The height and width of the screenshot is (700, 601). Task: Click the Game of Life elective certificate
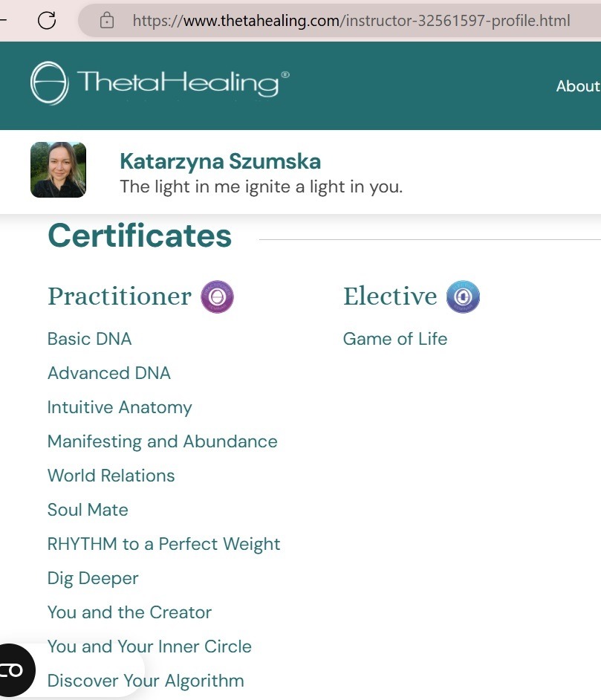[x=394, y=339]
